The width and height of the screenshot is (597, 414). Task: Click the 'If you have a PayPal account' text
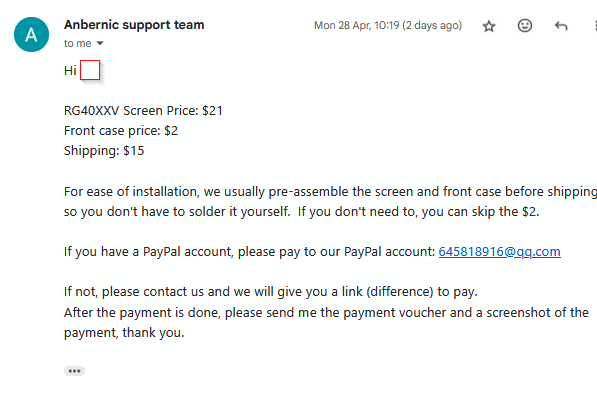tap(249, 252)
